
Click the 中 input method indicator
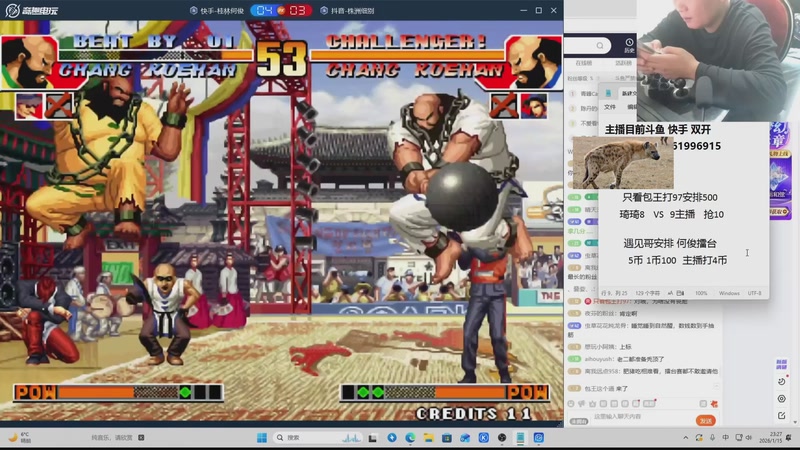(726, 438)
